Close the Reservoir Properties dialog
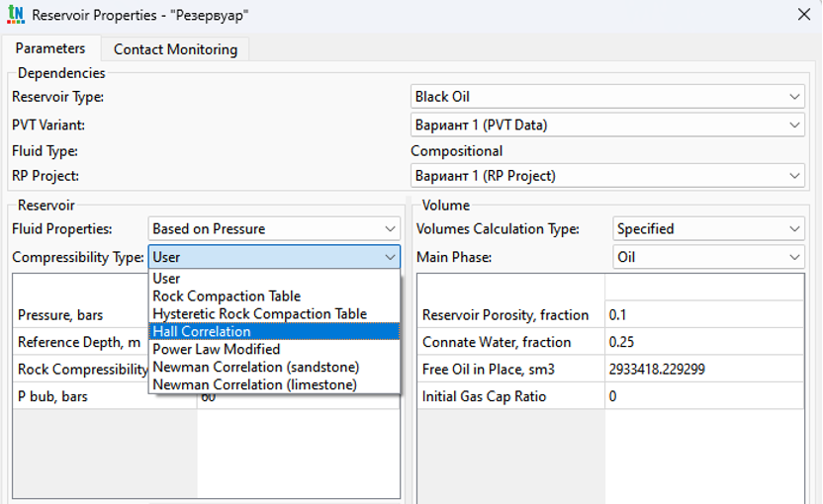This screenshot has height=504, width=823. [803, 14]
